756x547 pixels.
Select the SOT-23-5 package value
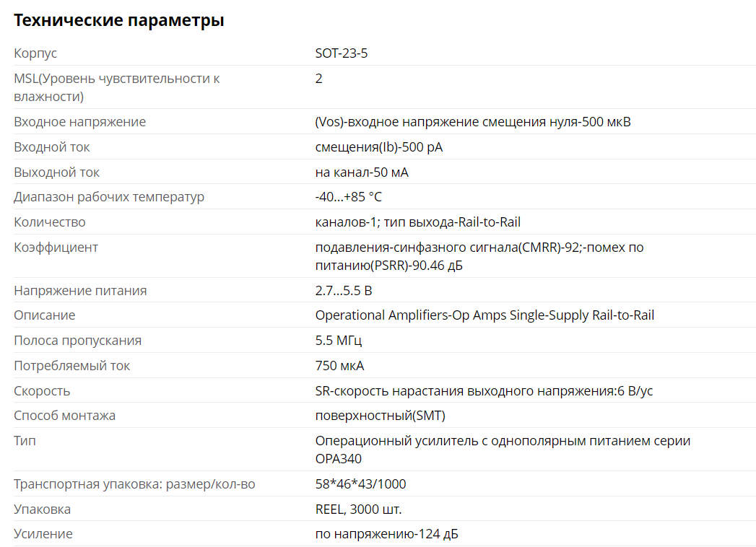[342, 53]
